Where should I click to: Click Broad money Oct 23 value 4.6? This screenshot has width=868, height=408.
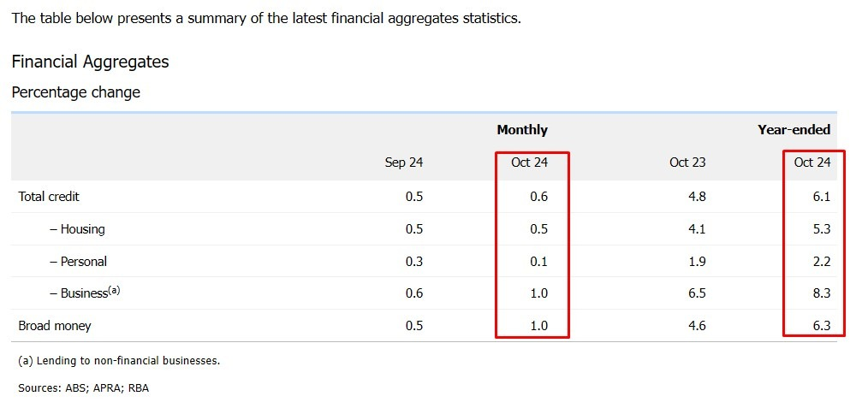pyautogui.click(x=697, y=326)
